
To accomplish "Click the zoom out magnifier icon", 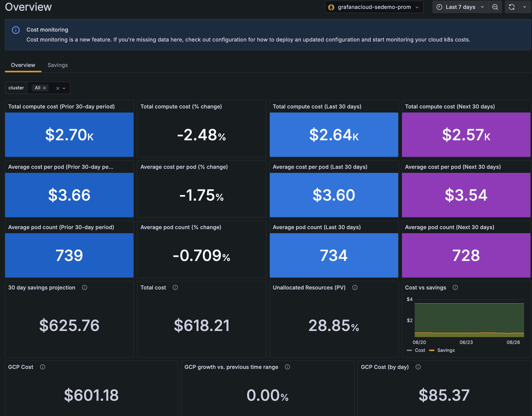I will 495,7.
